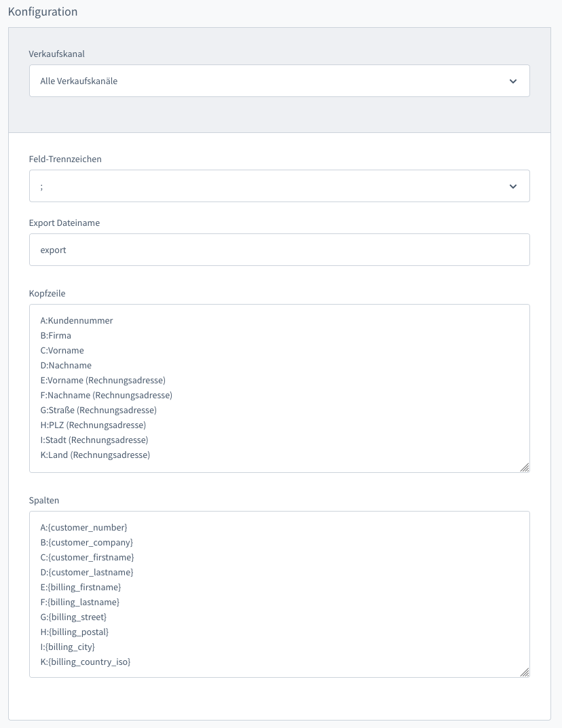Click the chevron arrow of the semicolon separator field
562x728 pixels.
click(x=513, y=187)
